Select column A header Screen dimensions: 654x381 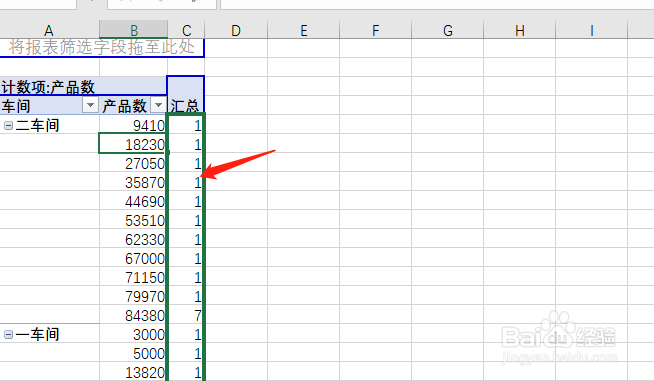pos(49,30)
